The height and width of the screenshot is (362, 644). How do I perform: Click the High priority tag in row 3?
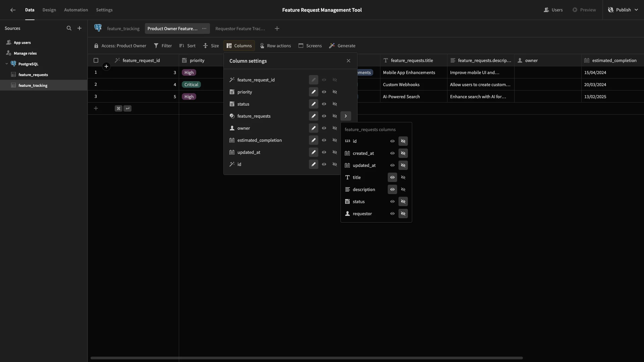(x=189, y=97)
